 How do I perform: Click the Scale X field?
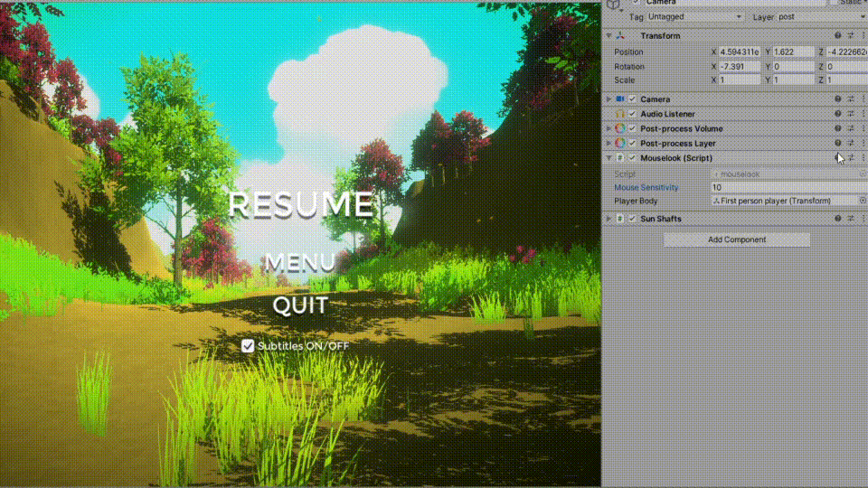pyautogui.click(x=740, y=80)
